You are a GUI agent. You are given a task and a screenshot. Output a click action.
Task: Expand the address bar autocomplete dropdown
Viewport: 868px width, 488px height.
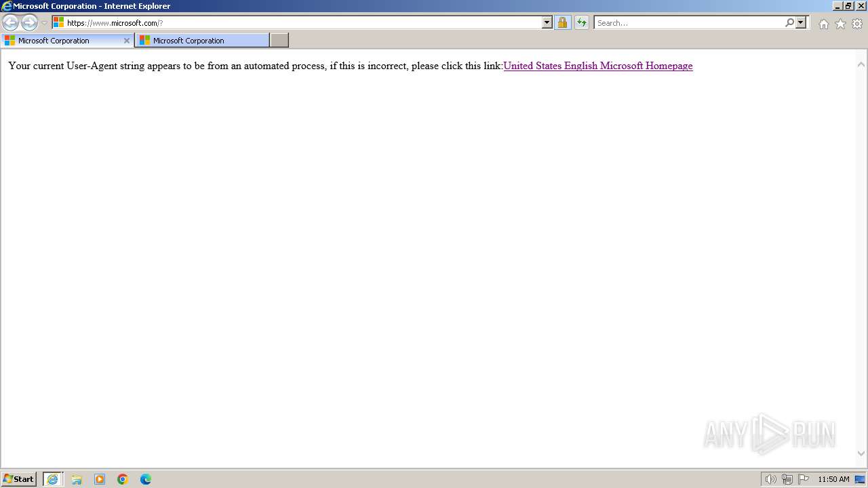[547, 22]
